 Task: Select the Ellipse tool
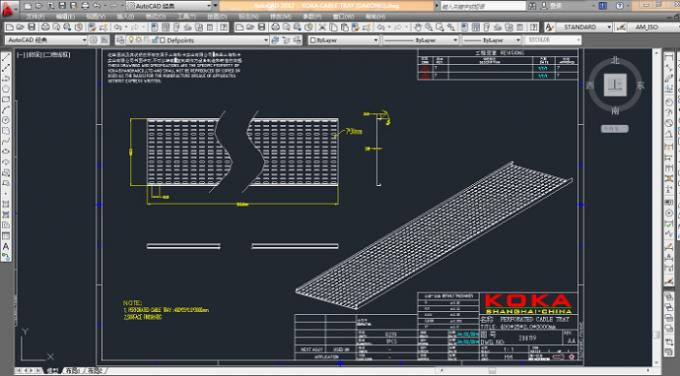tap(6, 151)
